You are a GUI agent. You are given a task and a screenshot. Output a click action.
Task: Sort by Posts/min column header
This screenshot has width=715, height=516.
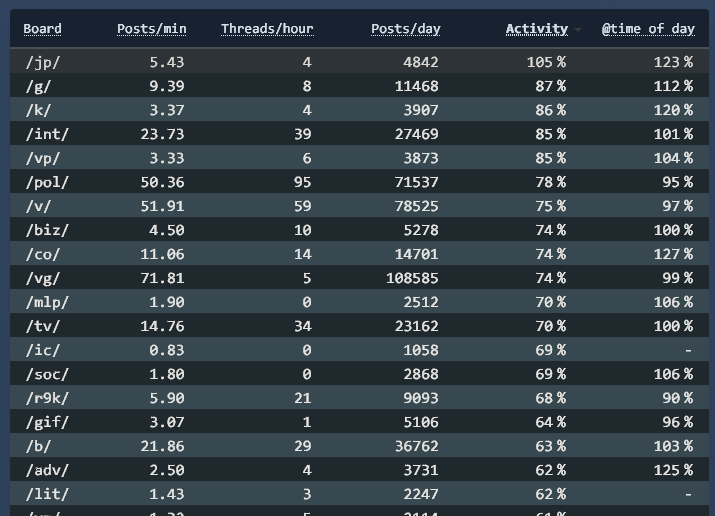click(151, 29)
